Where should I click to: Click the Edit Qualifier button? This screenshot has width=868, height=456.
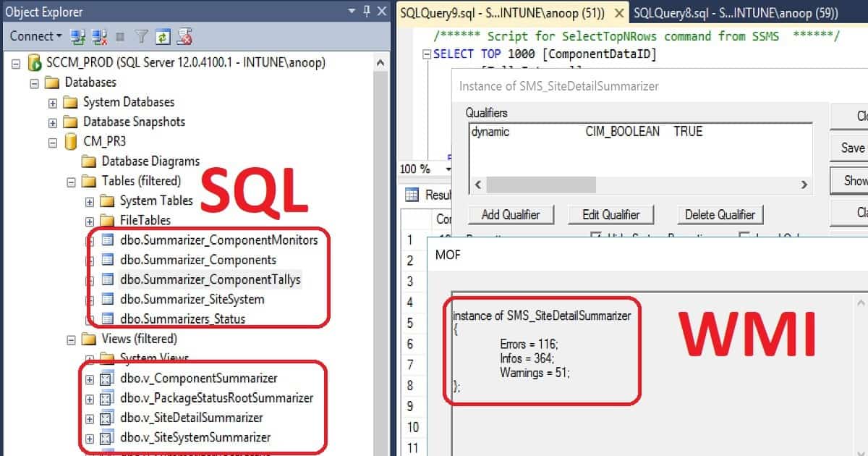[611, 214]
